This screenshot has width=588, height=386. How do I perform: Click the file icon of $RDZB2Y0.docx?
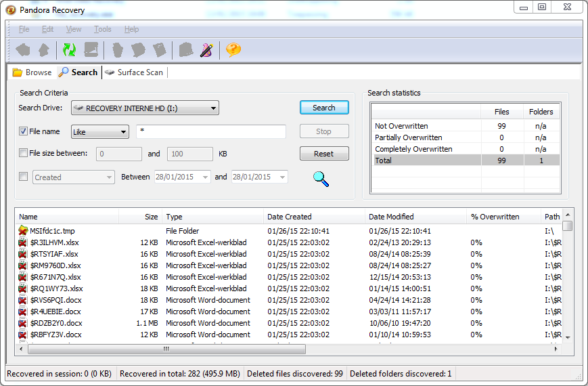pos(23,323)
